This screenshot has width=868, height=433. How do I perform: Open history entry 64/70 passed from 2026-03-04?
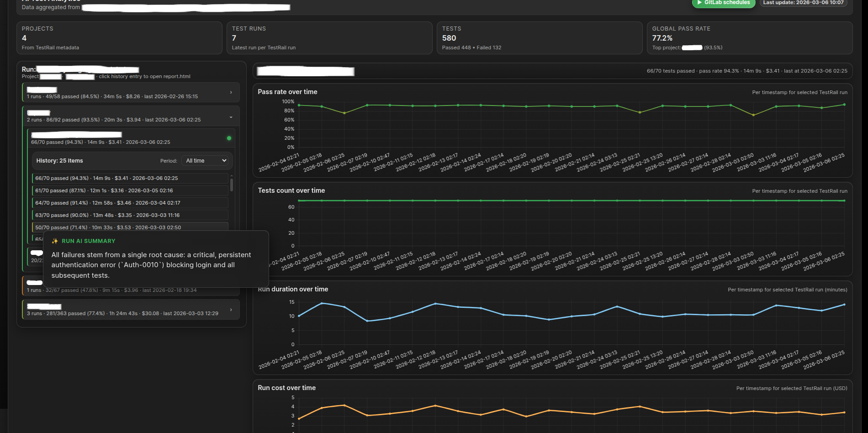coord(130,203)
